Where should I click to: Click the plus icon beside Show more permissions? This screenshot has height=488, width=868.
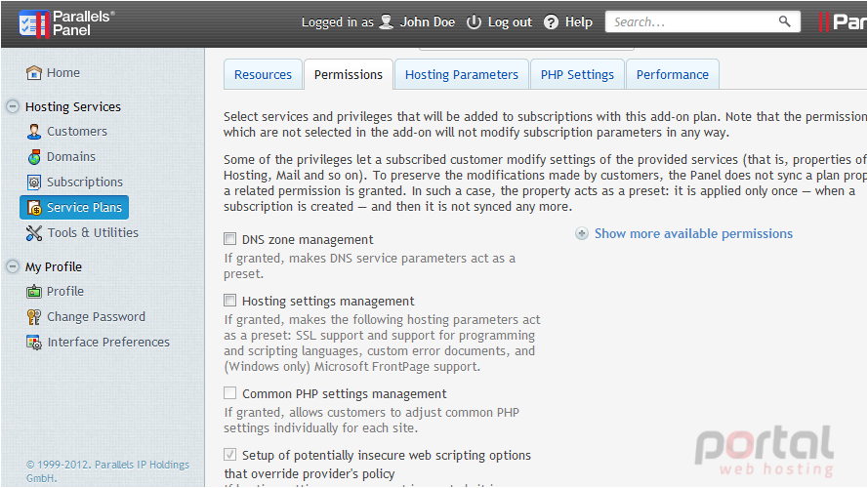point(581,233)
